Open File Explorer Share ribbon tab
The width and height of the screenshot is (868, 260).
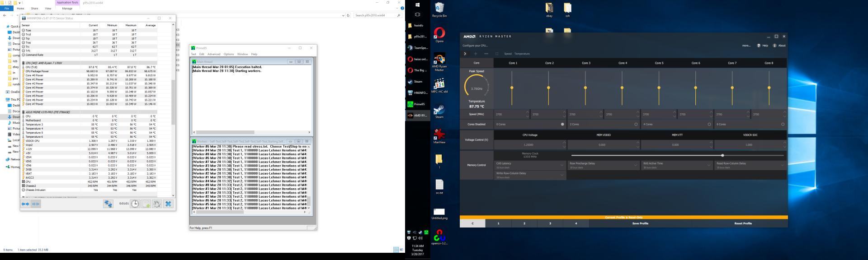[x=34, y=8]
